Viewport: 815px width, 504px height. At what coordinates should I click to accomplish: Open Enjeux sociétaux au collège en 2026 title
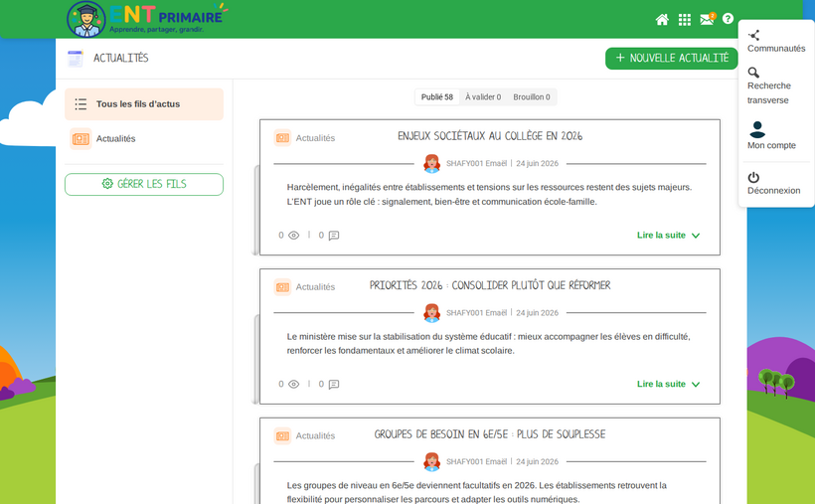pyautogui.click(x=490, y=136)
